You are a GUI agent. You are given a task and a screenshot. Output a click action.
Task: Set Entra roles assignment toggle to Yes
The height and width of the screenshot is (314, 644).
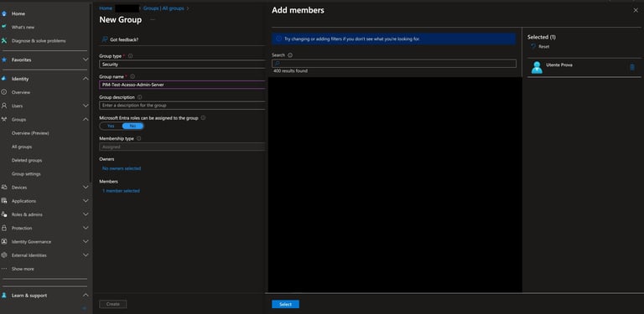[111, 126]
